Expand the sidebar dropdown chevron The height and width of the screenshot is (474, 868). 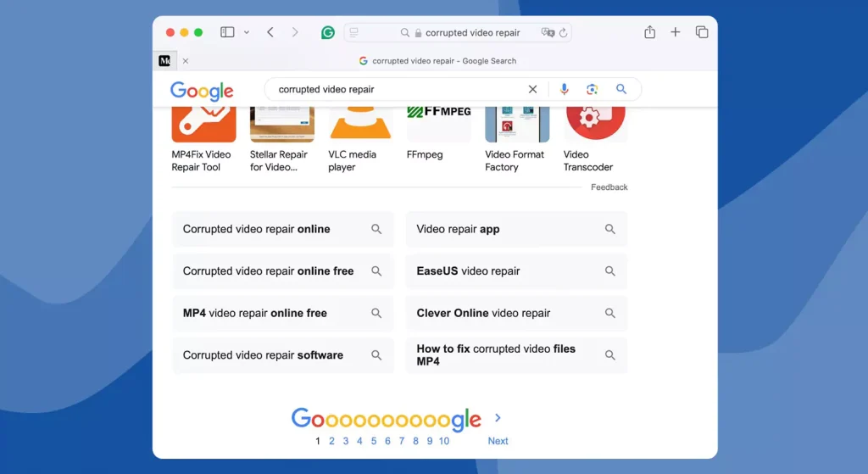point(247,32)
